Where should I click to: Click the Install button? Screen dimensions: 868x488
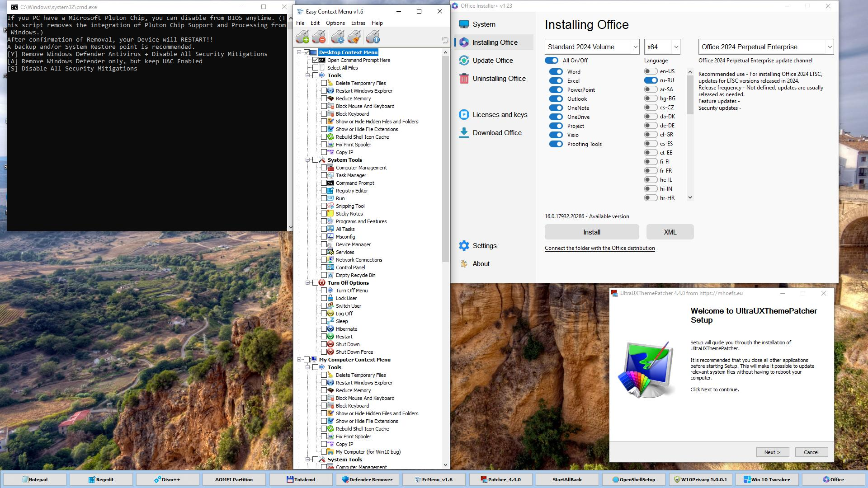(591, 232)
